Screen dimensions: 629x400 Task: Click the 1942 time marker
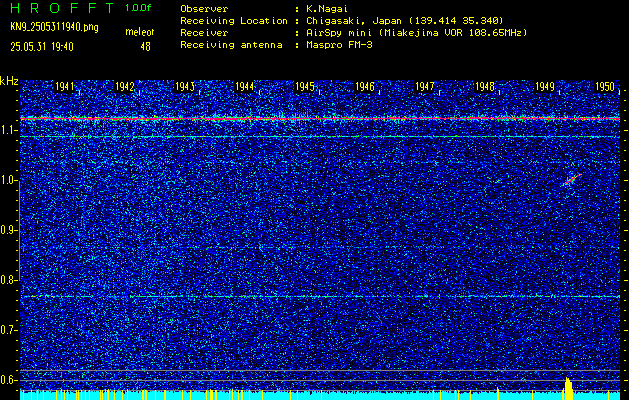click(125, 87)
